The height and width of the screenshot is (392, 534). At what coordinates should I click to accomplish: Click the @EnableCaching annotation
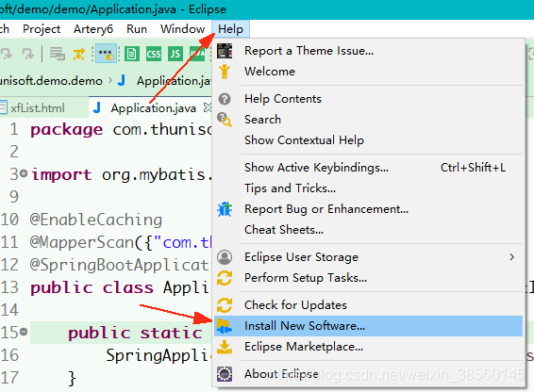click(96, 220)
